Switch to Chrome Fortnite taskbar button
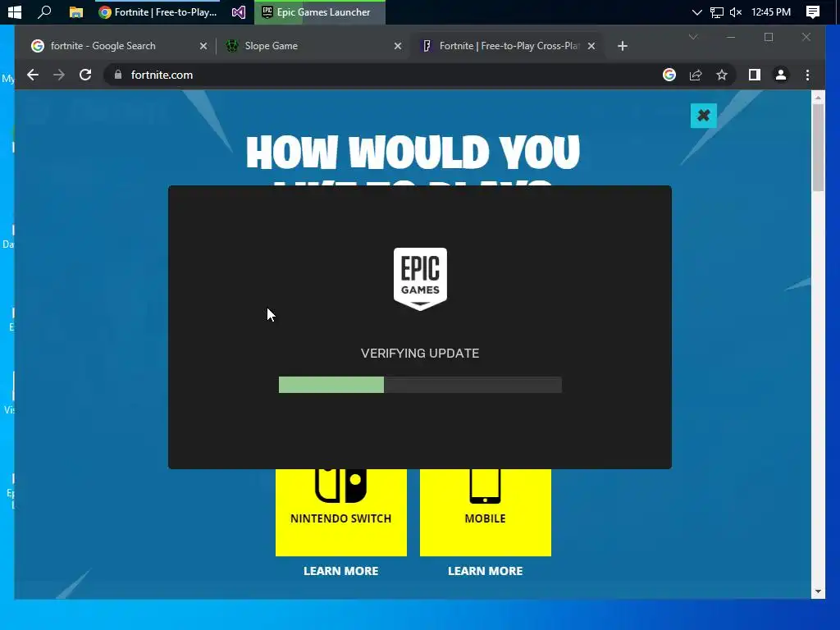The height and width of the screenshot is (630, 840). [x=158, y=11]
